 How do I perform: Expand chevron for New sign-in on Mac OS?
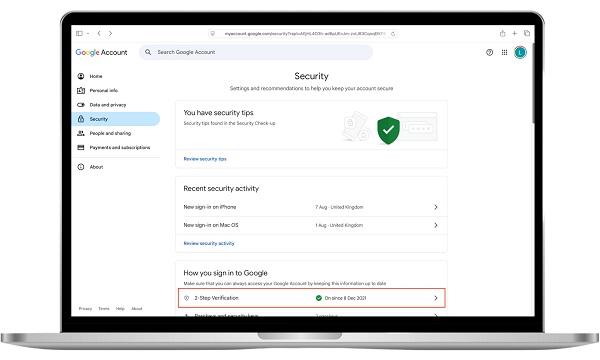pyautogui.click(x=435, y=225)
